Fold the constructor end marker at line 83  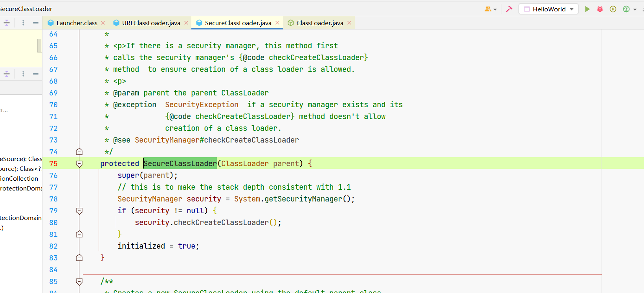pyautogui.click(x=79, y=258)
